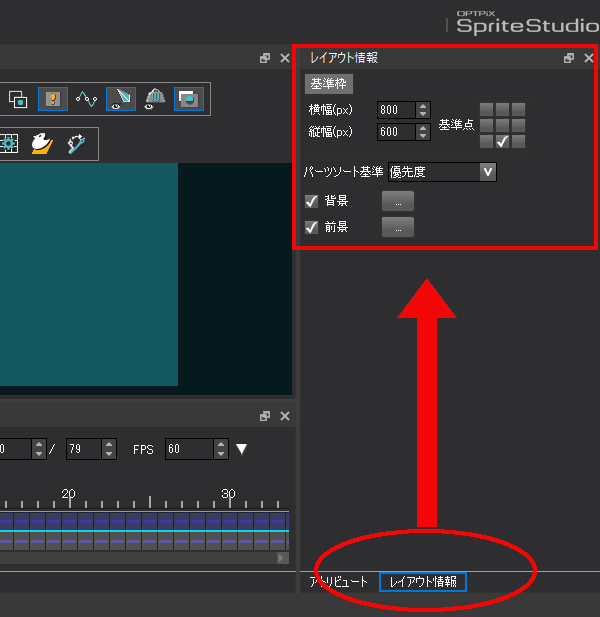600x617 pixels.
Task: Increase 縦幅(px) with the up arrow
Action: click(x=423, y=128)
